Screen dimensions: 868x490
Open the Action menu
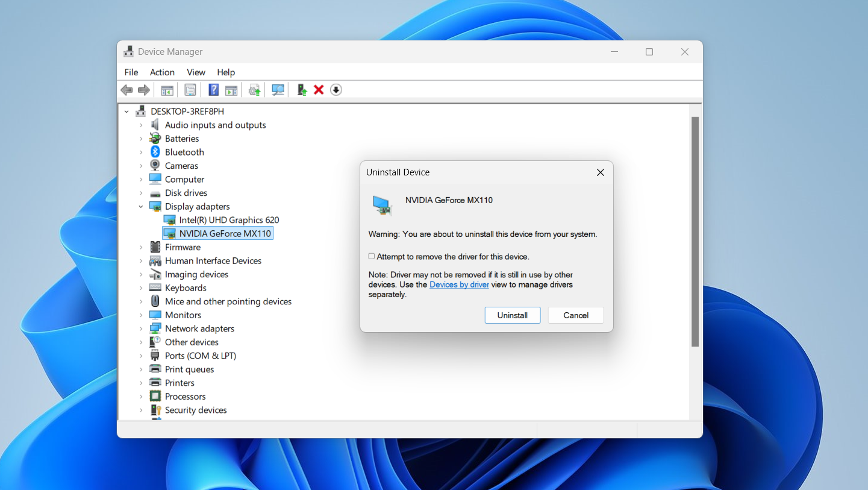point(163,72)
